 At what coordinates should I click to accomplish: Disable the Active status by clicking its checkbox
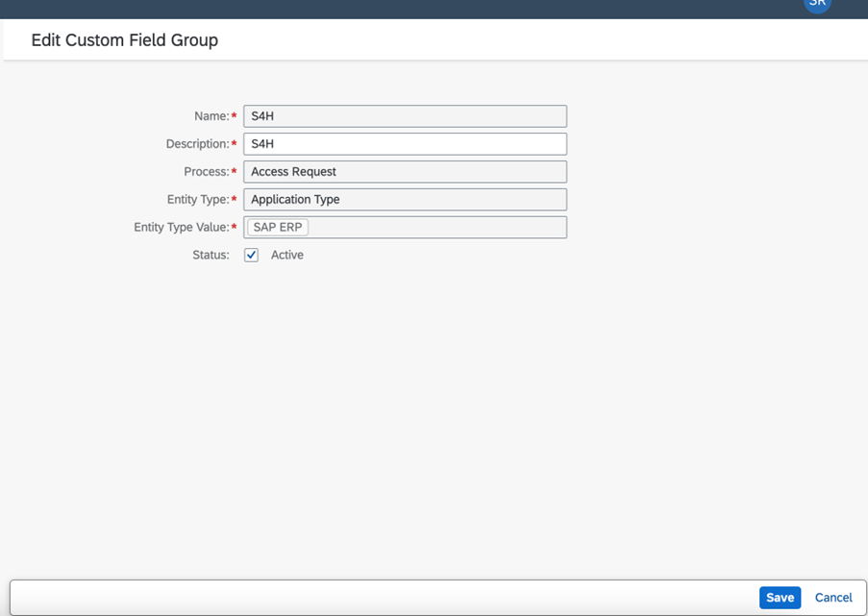point(250,255)
